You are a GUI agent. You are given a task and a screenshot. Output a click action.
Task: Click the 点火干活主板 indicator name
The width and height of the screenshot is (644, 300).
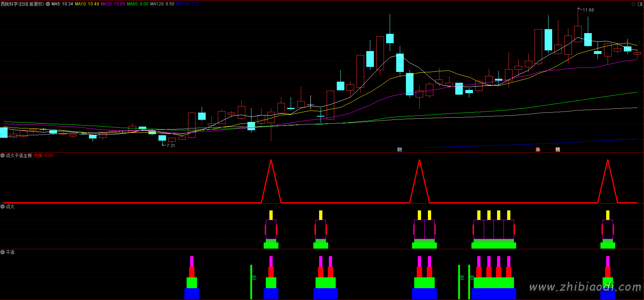point(19,155)
